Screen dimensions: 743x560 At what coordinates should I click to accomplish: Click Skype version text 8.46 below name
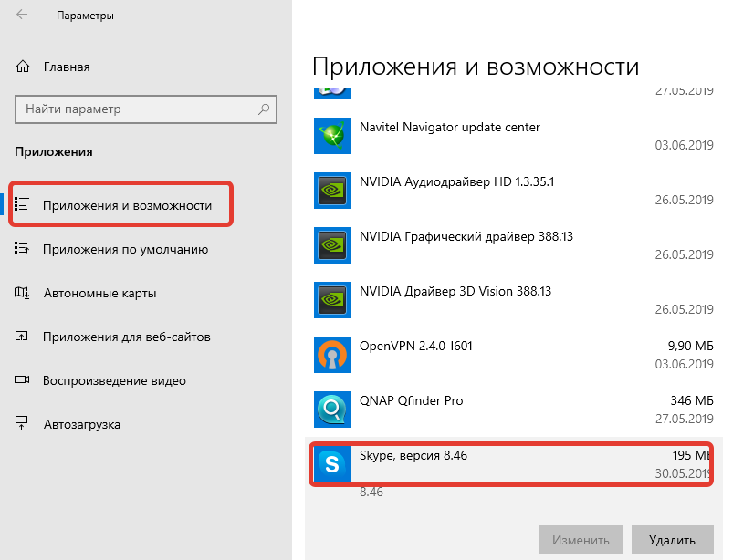[x=371, y=492]
